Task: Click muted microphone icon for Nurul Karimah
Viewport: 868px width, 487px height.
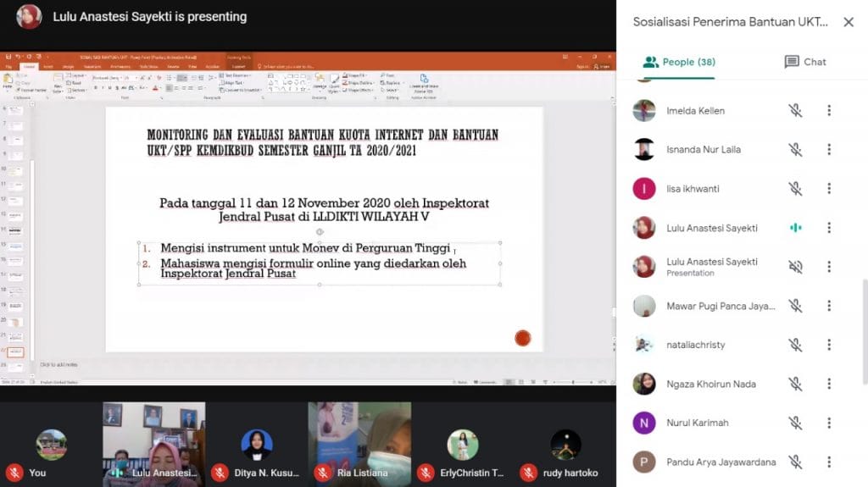Action: coord(795,423)
